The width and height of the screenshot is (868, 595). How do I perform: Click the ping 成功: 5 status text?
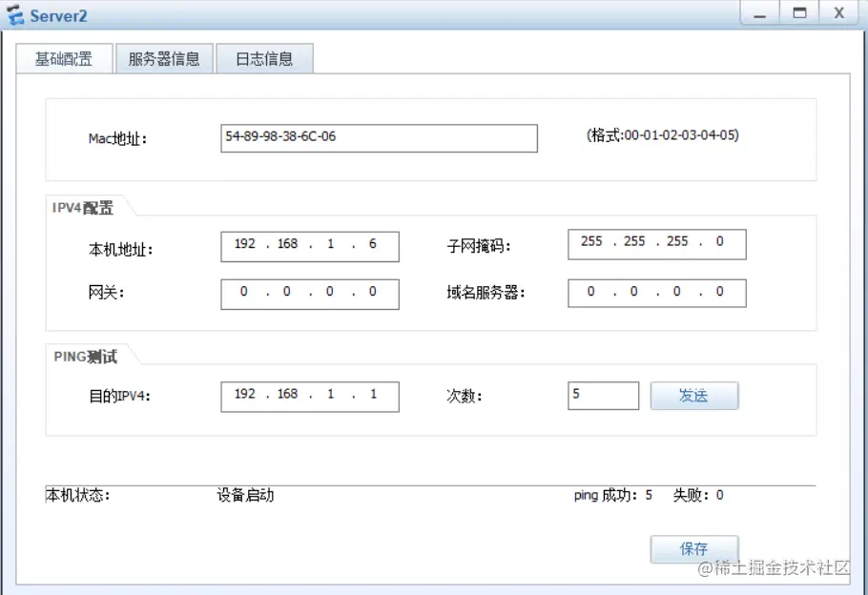pyautogui.click(x=612, y=495)
